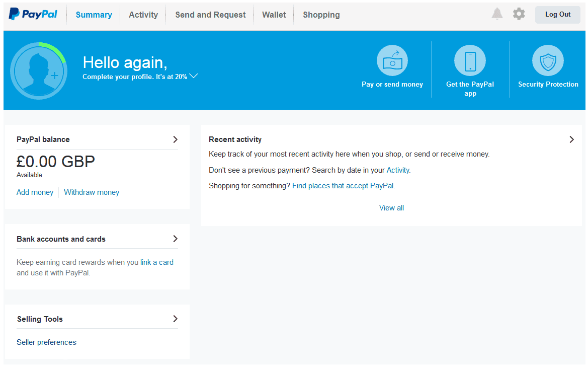588x367 pixels.
Task: Open the Wallet tab
Action: pos(274,15)
